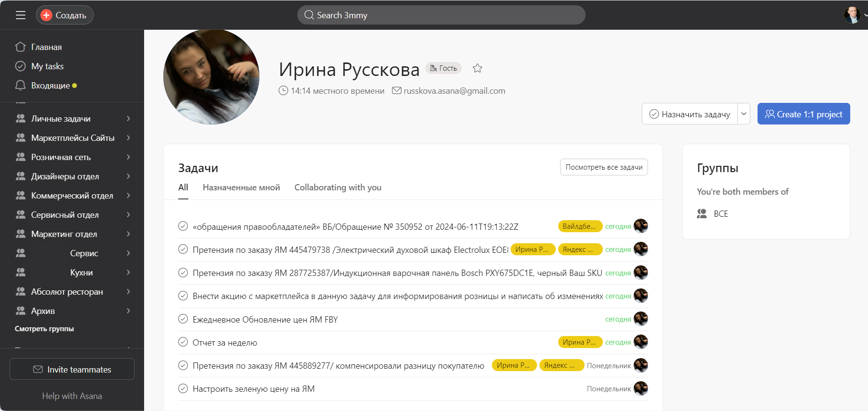The image size is (868, 411).
Task: Click Назначить задачу button
Action: click(690, 114)
